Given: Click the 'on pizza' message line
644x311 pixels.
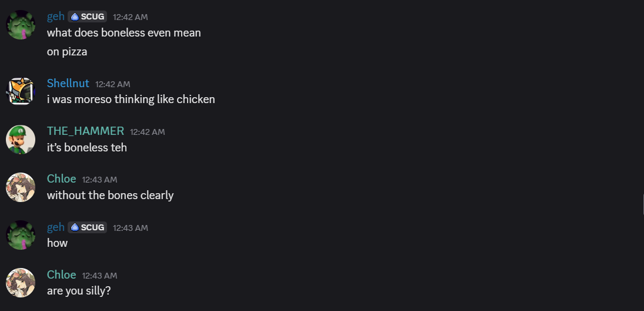Looking at the screenshot, I should coord(67,51).
